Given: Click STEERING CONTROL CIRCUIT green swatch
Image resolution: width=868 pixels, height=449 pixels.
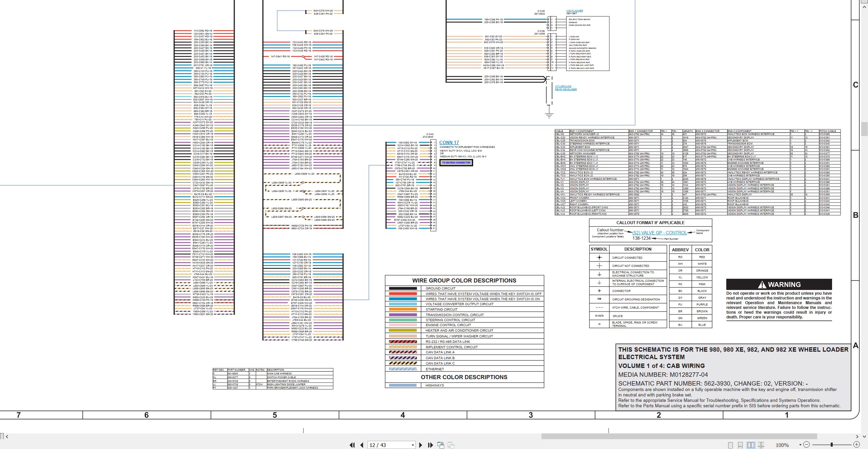Looking at the screenshot, I should 403,320.
